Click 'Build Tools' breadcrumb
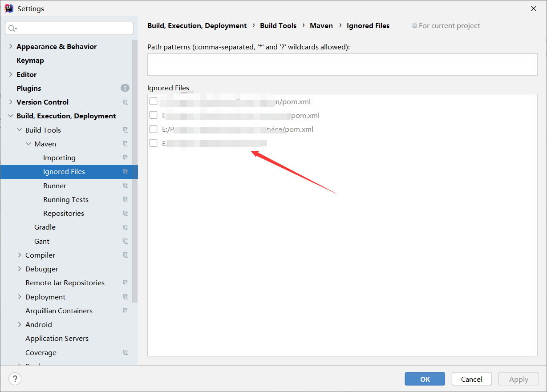547x392 pixels. [x=278, y=26]
